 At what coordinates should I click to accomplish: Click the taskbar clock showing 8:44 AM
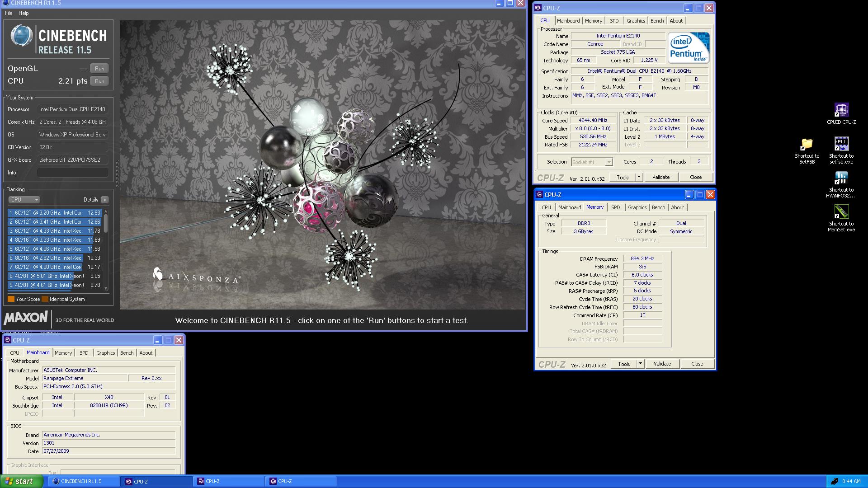[852, 482]
